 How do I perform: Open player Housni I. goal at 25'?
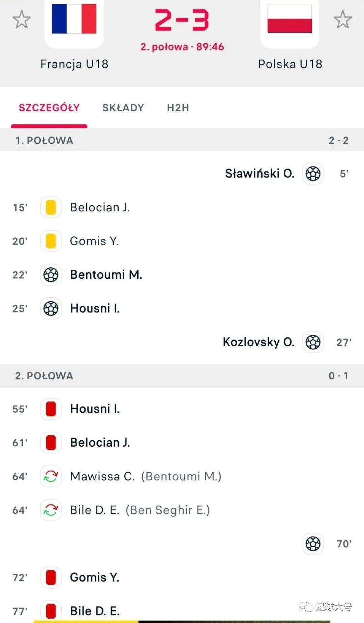point(95,308)
